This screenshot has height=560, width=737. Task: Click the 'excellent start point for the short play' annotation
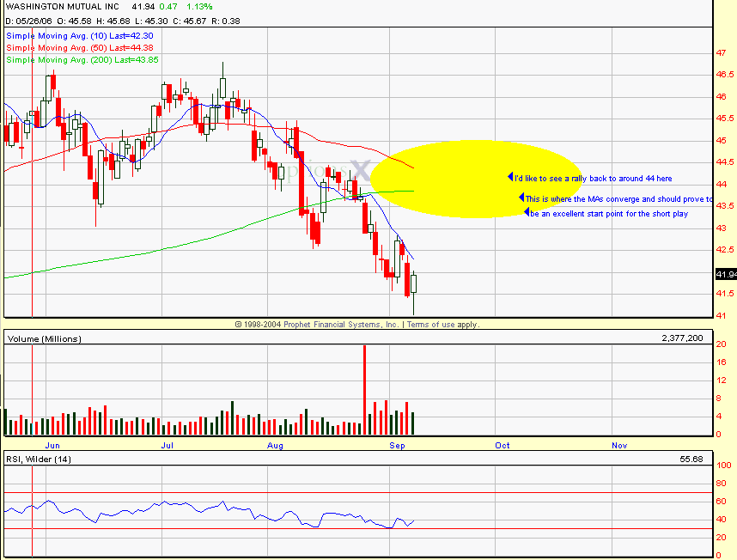[x=609, y=214]
